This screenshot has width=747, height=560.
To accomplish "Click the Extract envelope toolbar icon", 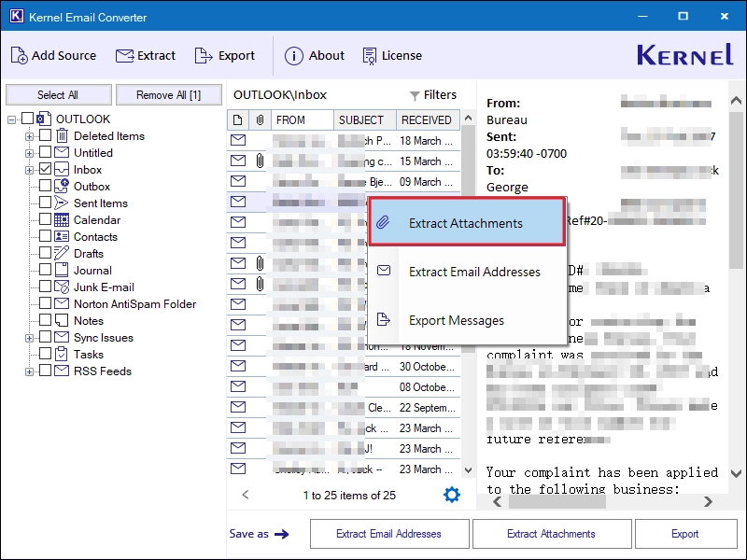I will coord(125,56).
